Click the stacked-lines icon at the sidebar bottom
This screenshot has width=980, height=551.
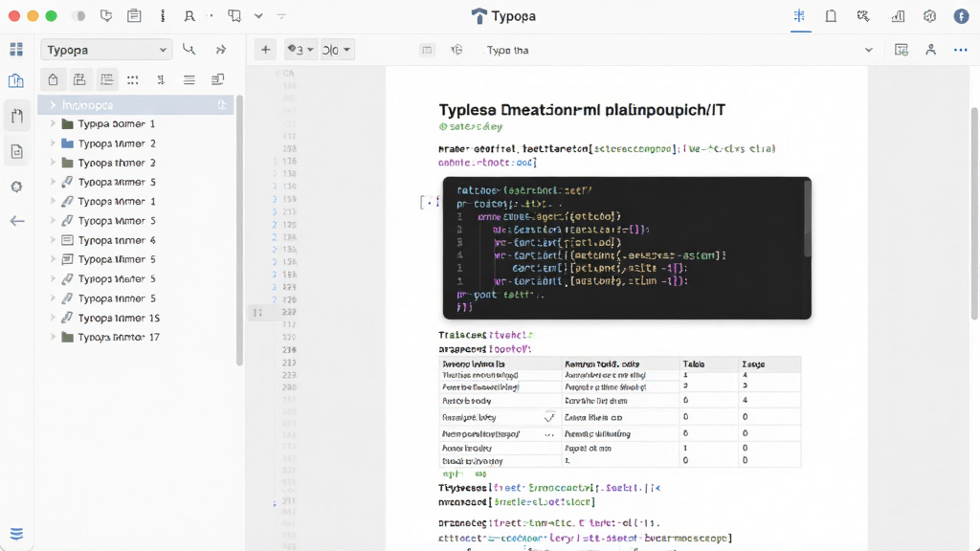point(16,534)
